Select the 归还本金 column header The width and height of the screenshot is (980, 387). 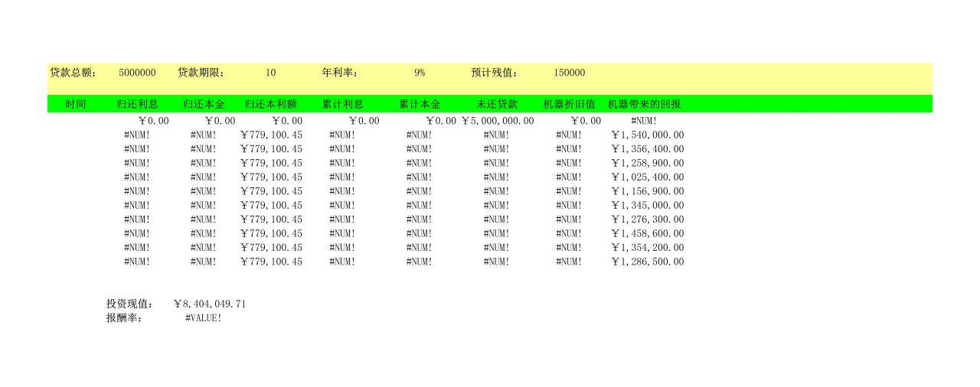tap(204, 104)
